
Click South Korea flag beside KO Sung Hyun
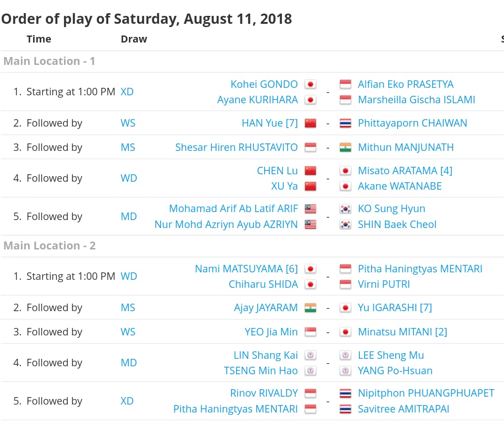tap(345, 209)
